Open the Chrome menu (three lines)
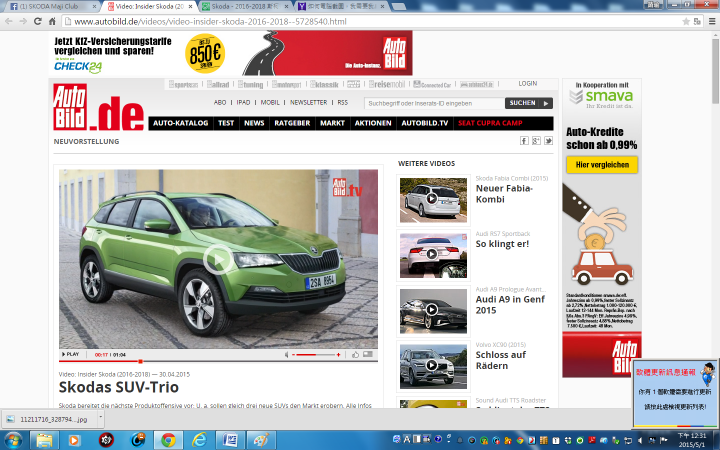The width and height of the screenshot is (720, 450). 712,22
